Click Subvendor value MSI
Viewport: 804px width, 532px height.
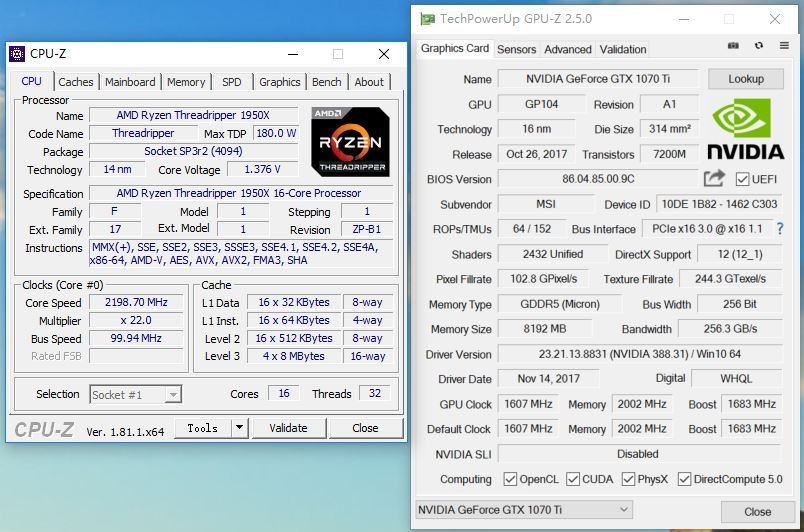click(546, 204)
